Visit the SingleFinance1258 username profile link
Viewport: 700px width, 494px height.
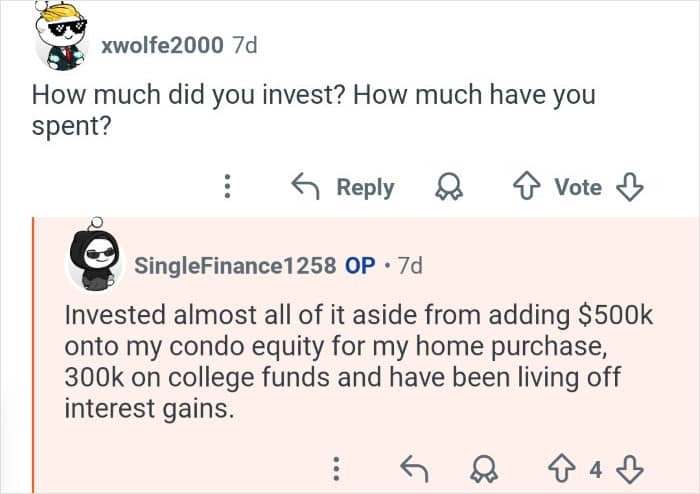tap(234, 266)
